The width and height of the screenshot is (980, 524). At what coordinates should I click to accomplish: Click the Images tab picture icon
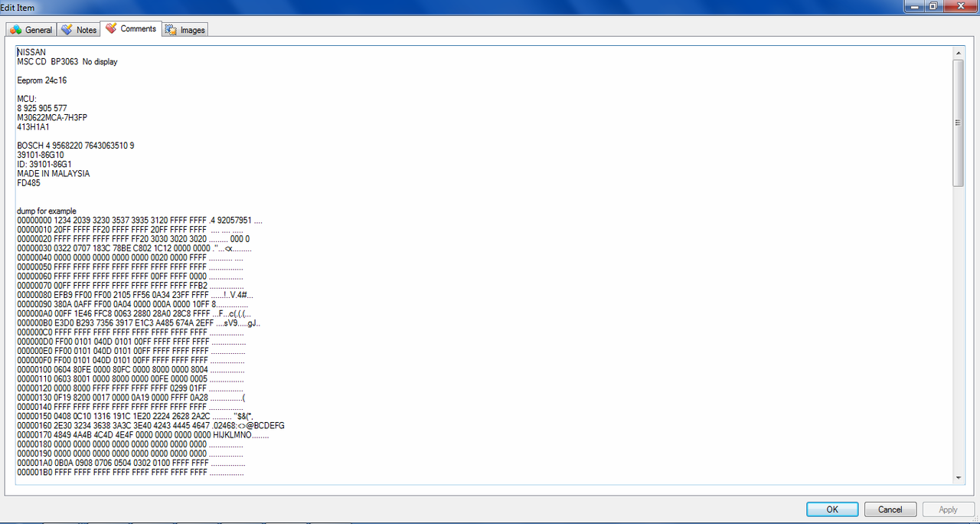pos(171,30)
